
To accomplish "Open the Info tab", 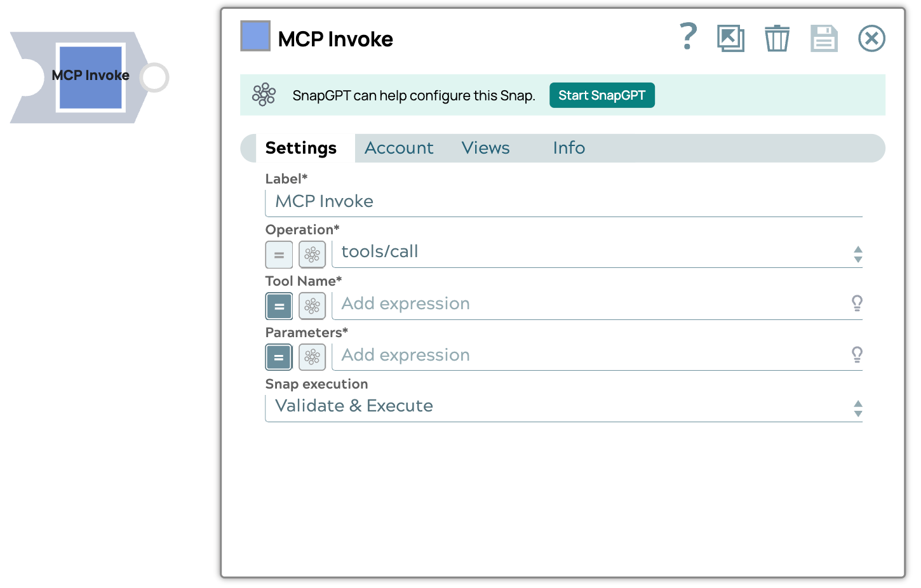I will pyautogui.click(x=568, y=148).
